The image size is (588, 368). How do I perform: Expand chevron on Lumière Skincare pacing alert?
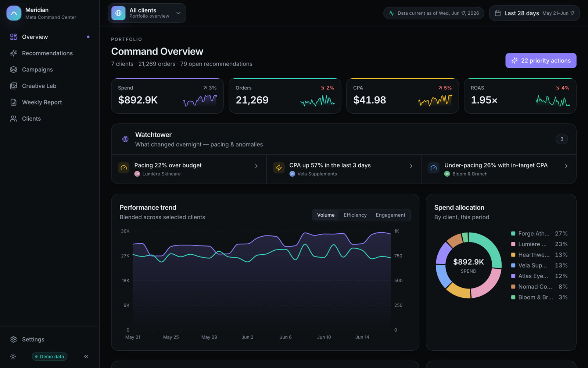click(x=257, y=166)
